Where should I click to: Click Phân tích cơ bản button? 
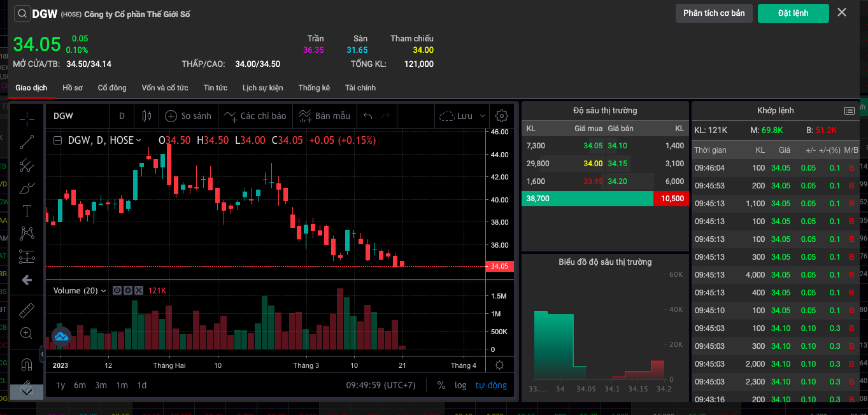[714, 13]
